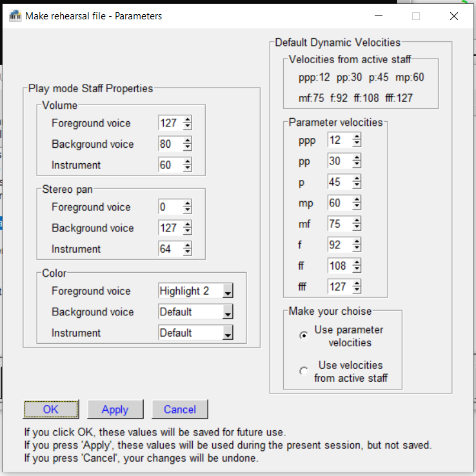Increase ppp parameter velocity
The width and height of the screenshot is (476, 476).
357,136
